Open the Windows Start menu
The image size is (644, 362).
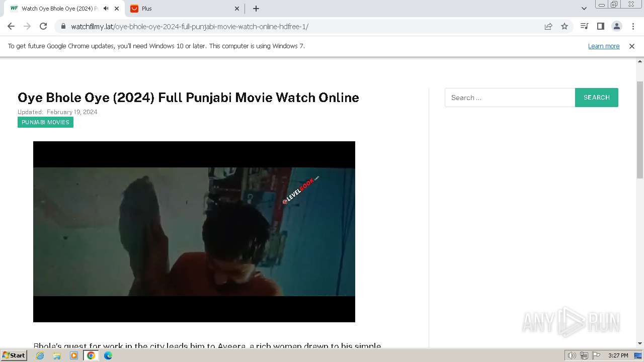coord(14,355)
